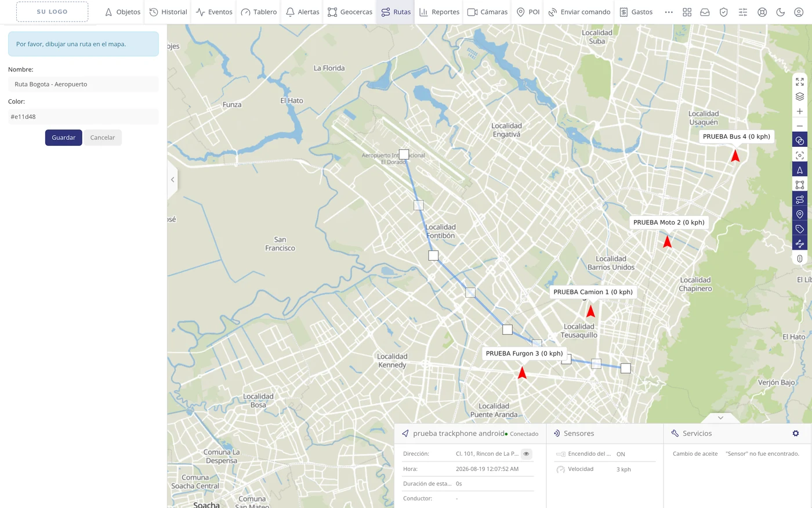Click the Velocidad speedometer icon
The image size is (812, 508).
coord(560,469)
